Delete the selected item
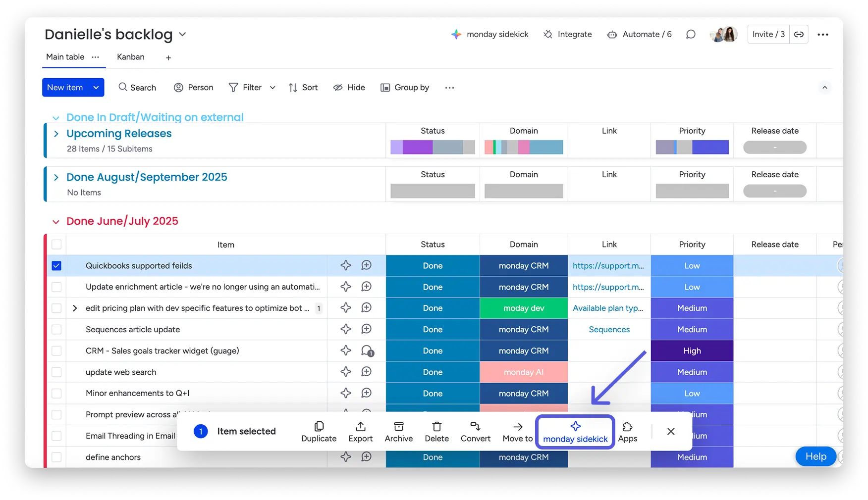The height and width of the screenshot is (500, 868). coord(437,432)
